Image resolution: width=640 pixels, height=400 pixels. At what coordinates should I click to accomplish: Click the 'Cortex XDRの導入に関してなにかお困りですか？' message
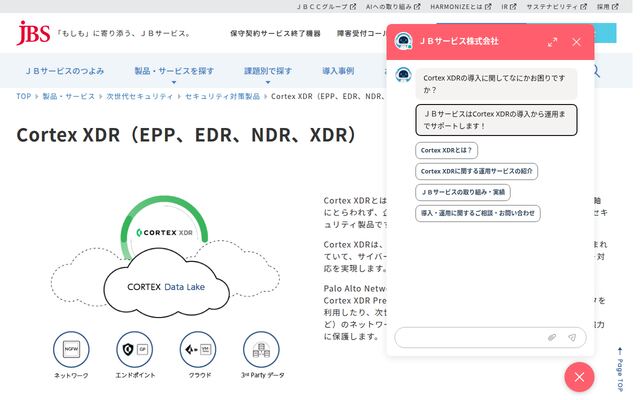(496, 84)
